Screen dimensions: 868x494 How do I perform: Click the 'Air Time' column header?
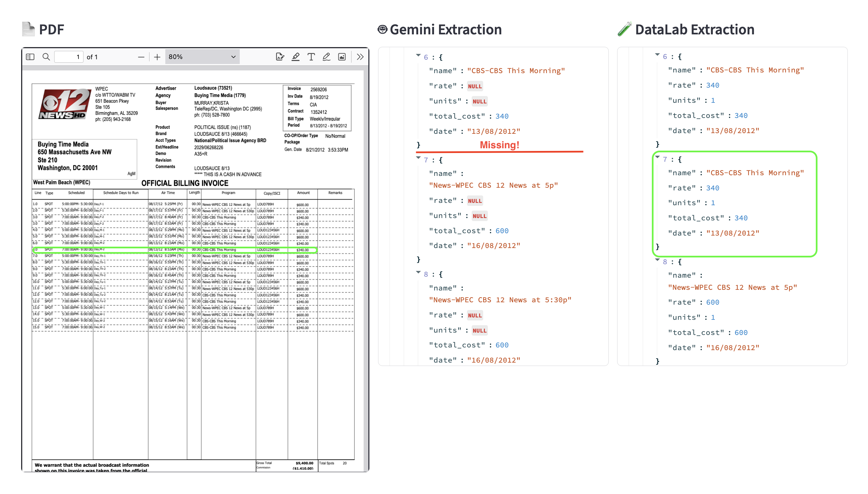[168, 193]
